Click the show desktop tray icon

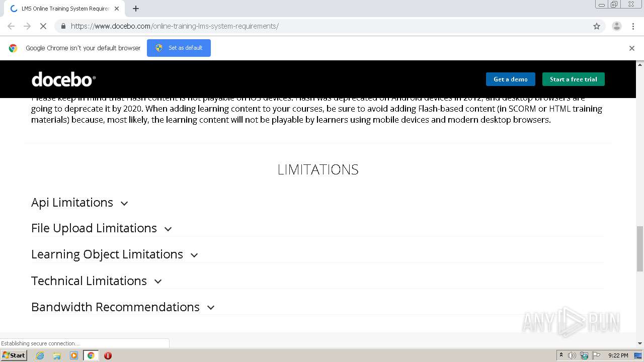coord(638,355)
